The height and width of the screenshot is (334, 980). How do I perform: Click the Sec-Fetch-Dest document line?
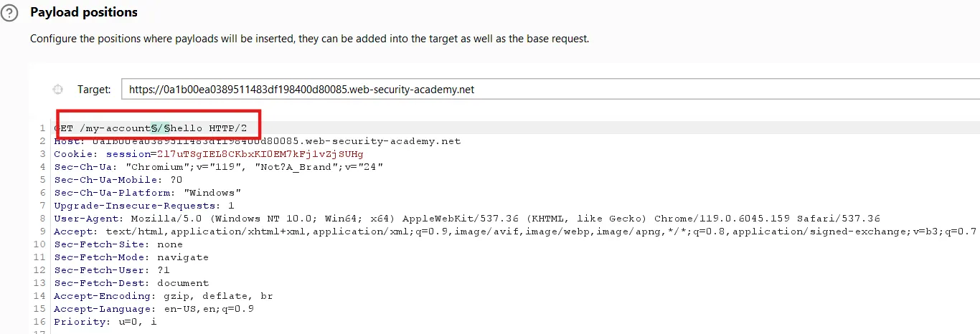[131, 283]
